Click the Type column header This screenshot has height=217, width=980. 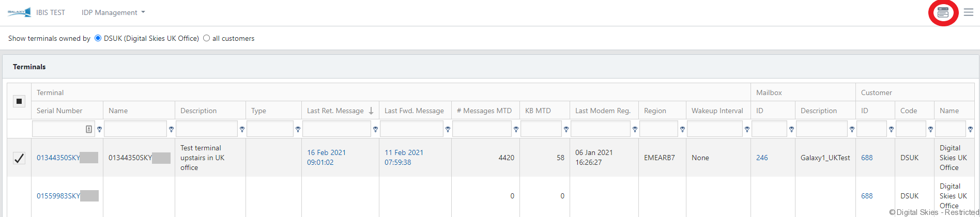point(258,111)
